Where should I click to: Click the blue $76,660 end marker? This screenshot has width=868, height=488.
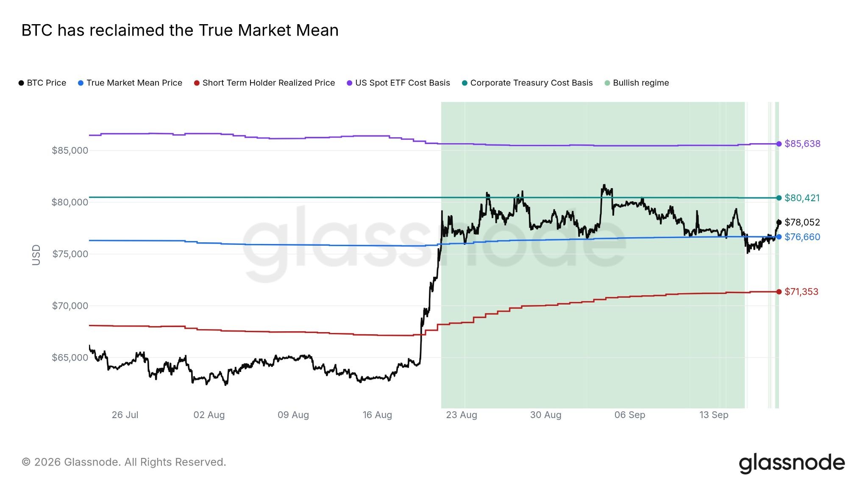tap(779, 237)
